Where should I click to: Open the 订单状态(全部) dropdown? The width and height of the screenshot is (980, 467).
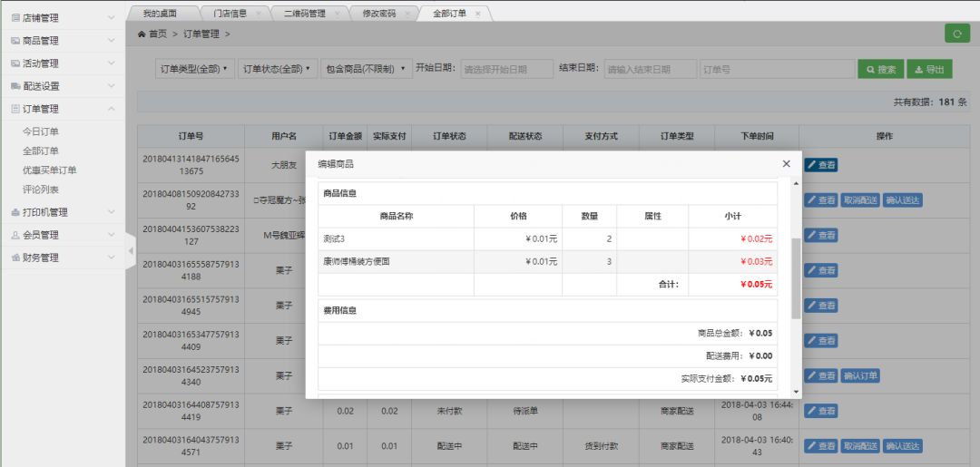pos(277,69)
